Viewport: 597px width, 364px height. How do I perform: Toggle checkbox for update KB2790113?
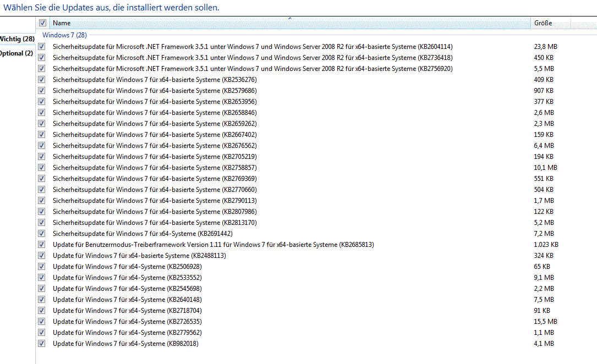coord(42,201)
